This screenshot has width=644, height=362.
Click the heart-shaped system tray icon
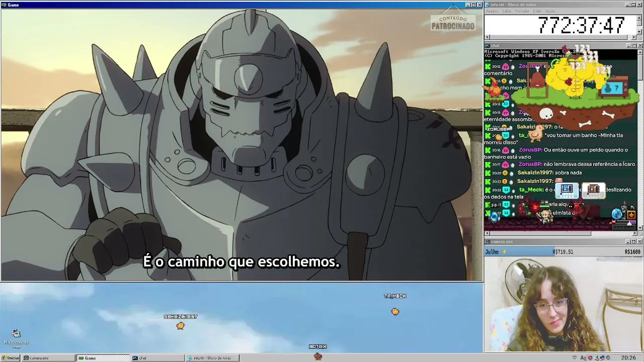tap(575, 358)
